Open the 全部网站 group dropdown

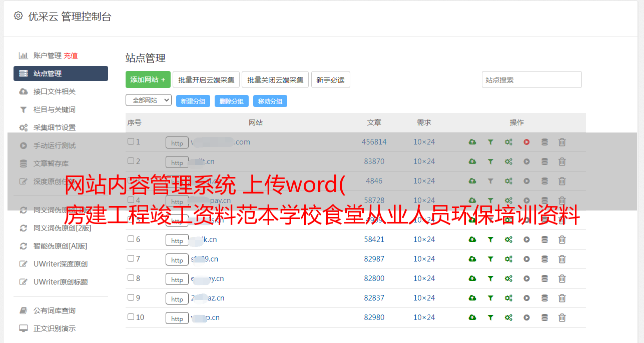(149, 100)
